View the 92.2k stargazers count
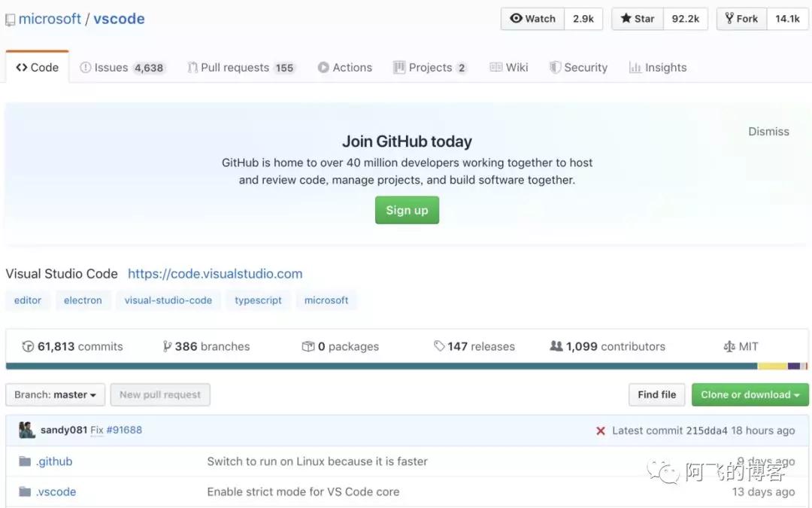Screen dimensions: 812x508 point(685,19)
